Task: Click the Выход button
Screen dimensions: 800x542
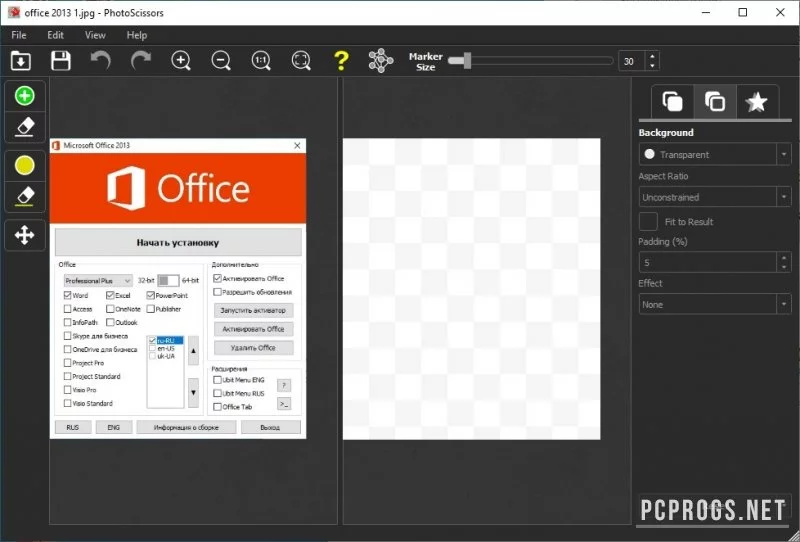Action: click(270, 427)
